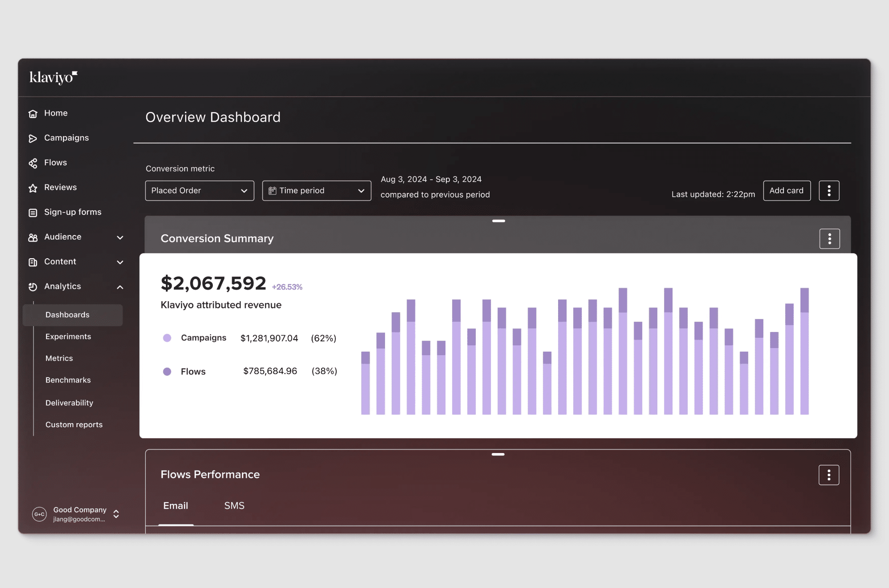The height and width of the screenshot is (588, 889).
Task: Select the Email tab
Action: (x=175, y=506)
